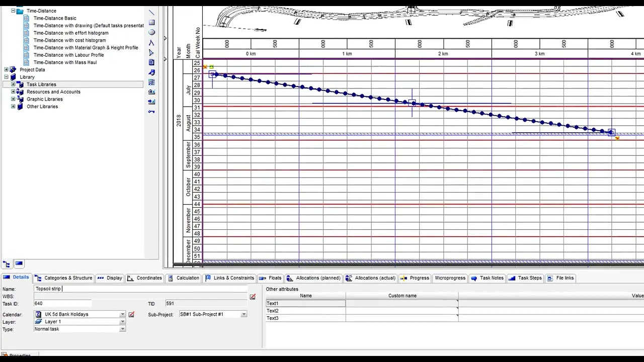Open the Coordinates tab
This screenshot has height=362, width=644.
(145, 278)
